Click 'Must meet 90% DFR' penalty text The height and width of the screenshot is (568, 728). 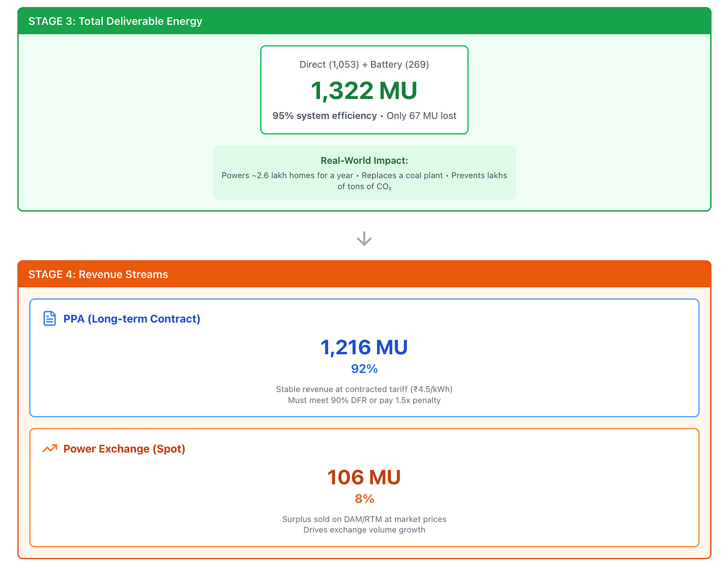tap(364, 400)
